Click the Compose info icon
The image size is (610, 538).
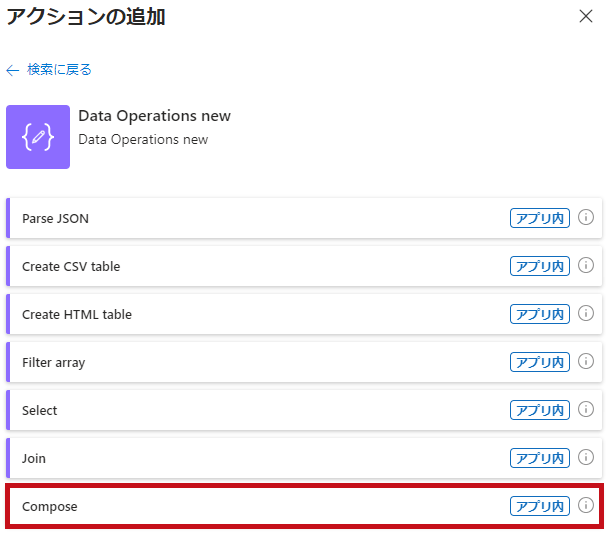[x=585, y=505]
